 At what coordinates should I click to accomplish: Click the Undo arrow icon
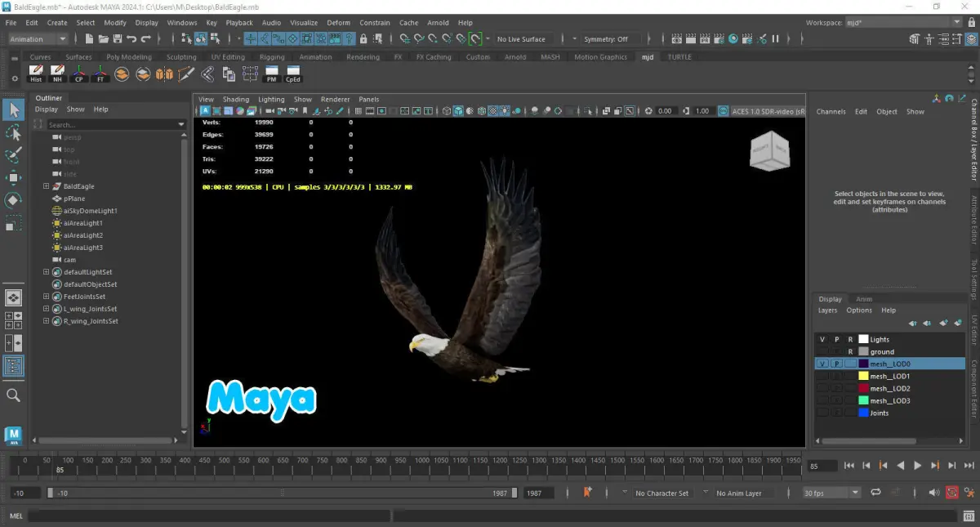click(131, 38)
